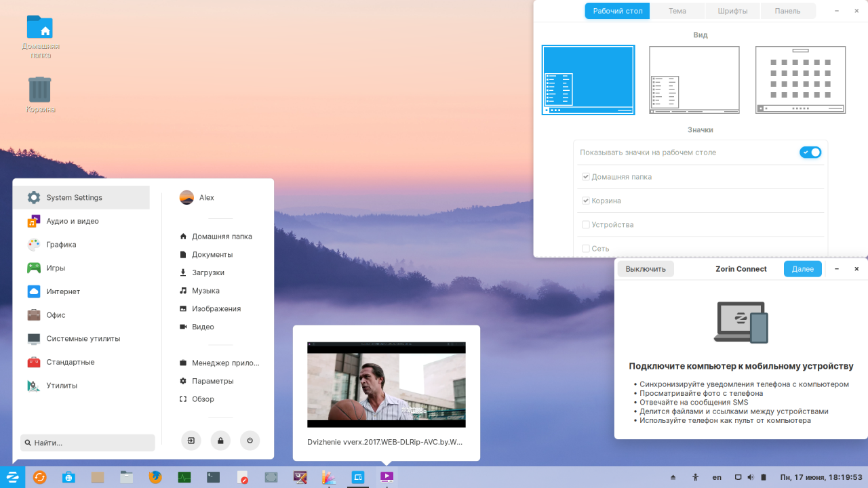Open Параметры in start menu
Viewport: 868px width, 488px height.
(x=207, y=381)
